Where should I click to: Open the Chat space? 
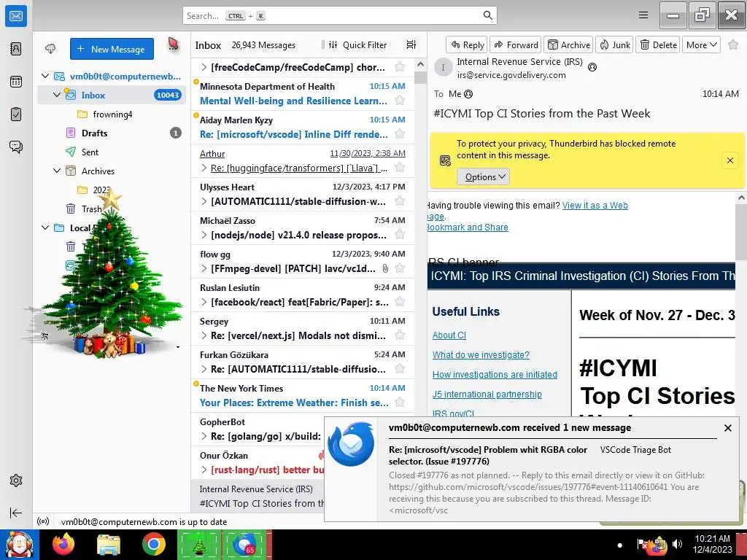coord(16,147)
